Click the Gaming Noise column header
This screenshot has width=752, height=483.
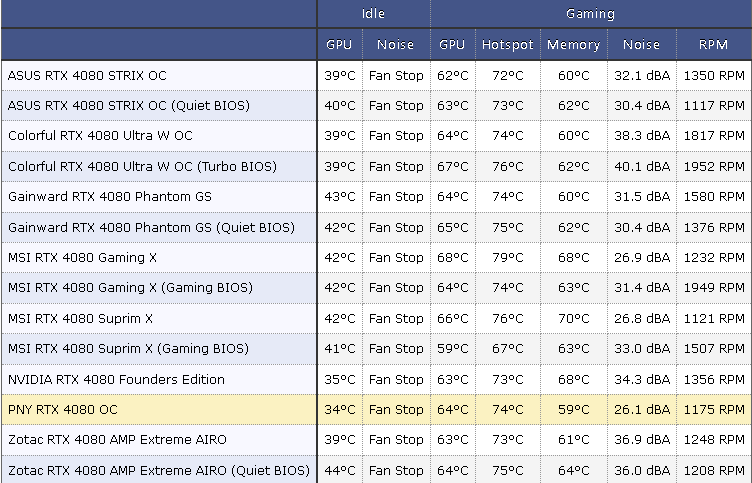point(642,45)
